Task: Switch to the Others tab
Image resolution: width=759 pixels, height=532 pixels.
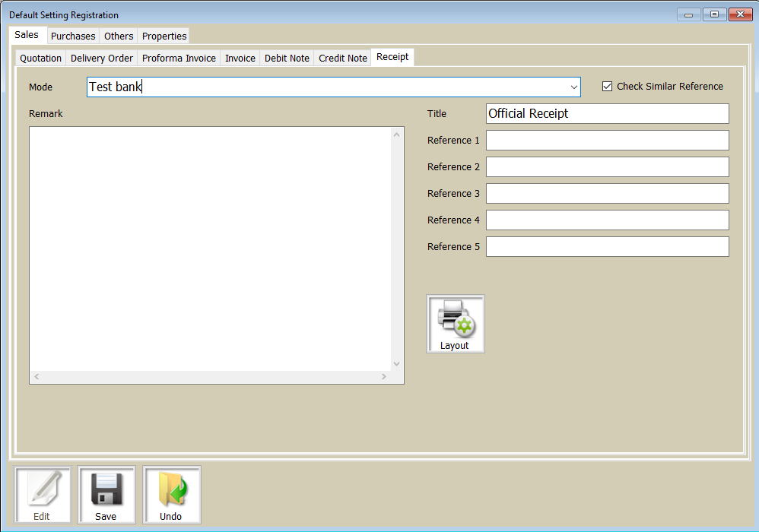Action: pyautogui.click(x=119, y=36)
